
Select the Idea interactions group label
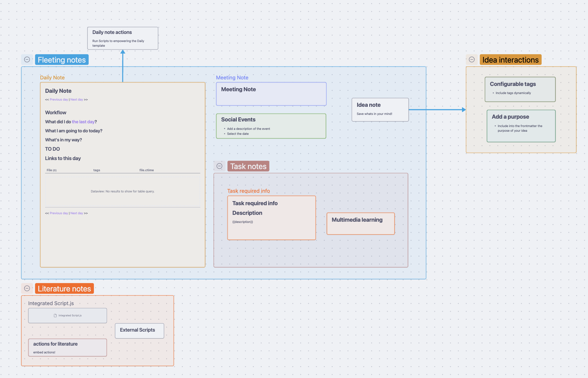511,60
